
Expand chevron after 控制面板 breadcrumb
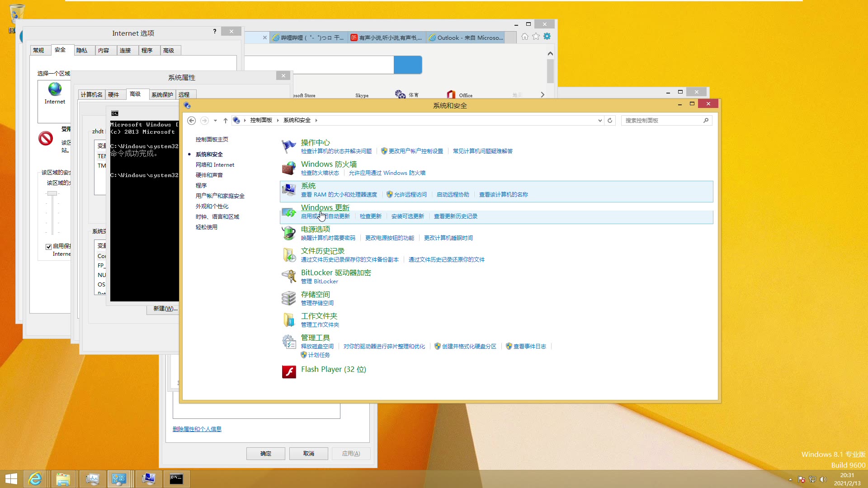(278, 120)
